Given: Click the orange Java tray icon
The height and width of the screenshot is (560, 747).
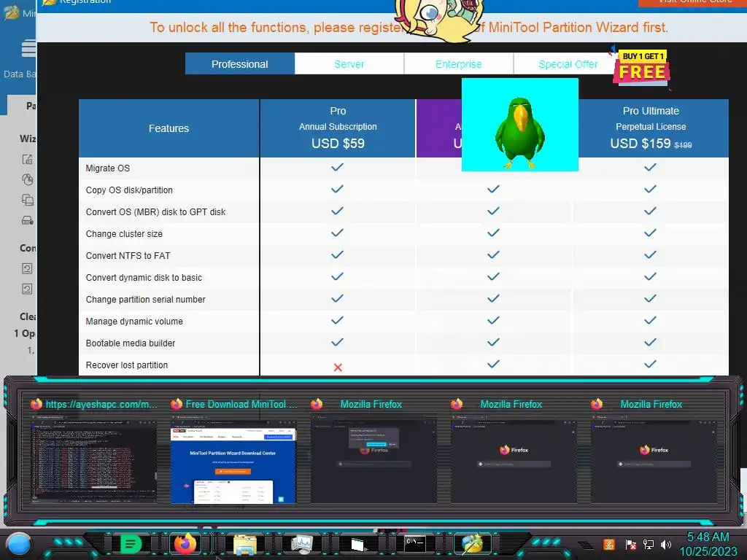Looking at the screenshot, I should 609,544.
